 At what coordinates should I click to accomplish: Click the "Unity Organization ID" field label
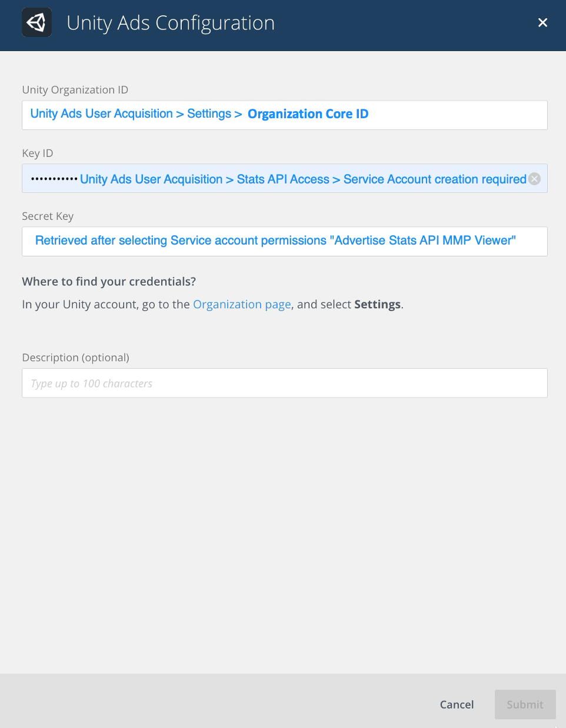75,90
